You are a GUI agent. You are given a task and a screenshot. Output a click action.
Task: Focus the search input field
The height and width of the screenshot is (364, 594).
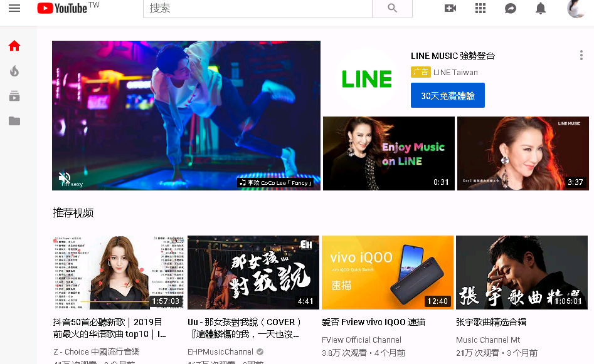point(258,8)
